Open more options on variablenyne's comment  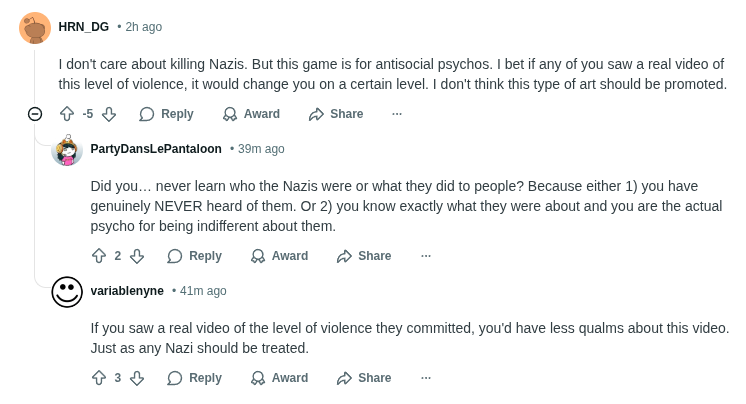pos(425,378)
